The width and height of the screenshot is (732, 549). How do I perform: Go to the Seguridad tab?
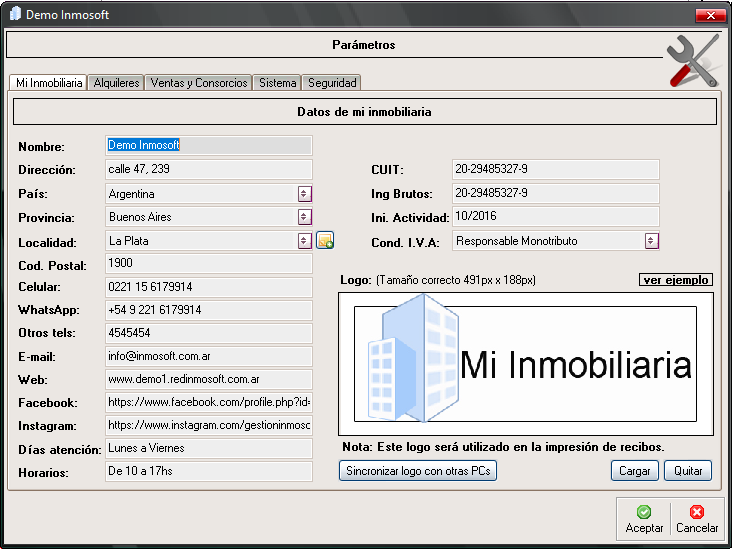pyautogui.click(x=331, y=83)
